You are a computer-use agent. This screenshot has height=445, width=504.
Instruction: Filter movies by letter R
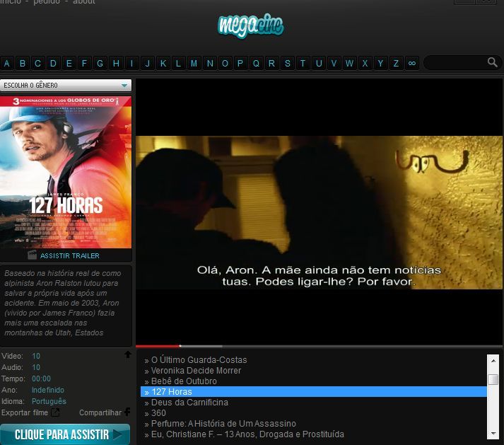271,63
